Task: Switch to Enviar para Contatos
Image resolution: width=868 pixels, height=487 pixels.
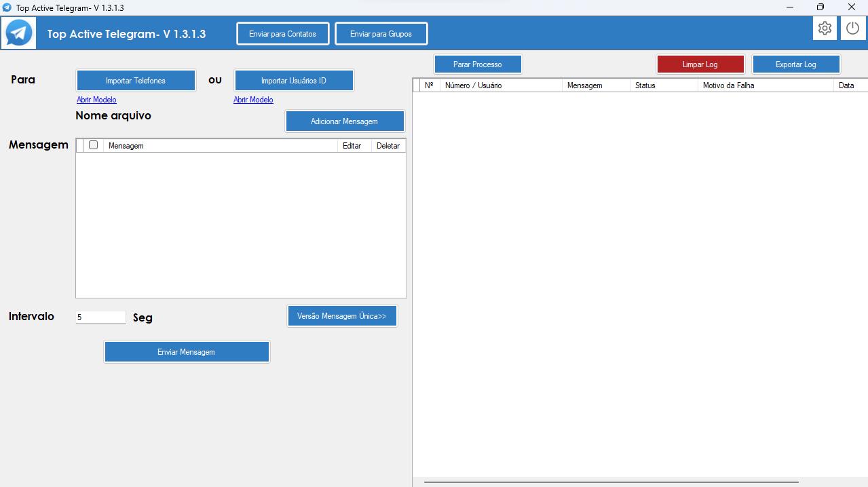Action: [x=282, y=34]
